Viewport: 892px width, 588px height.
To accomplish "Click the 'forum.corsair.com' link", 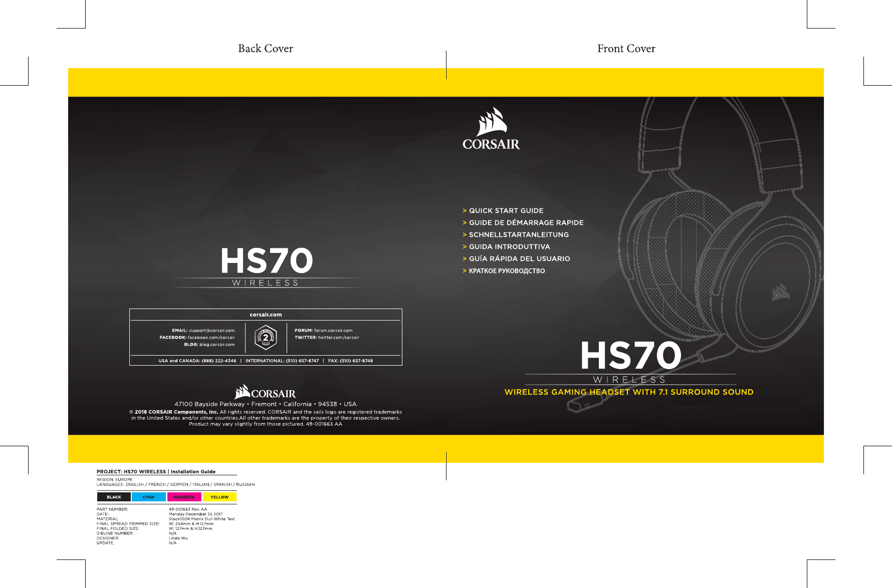I will pyautogui.click(x=333, y=331).
